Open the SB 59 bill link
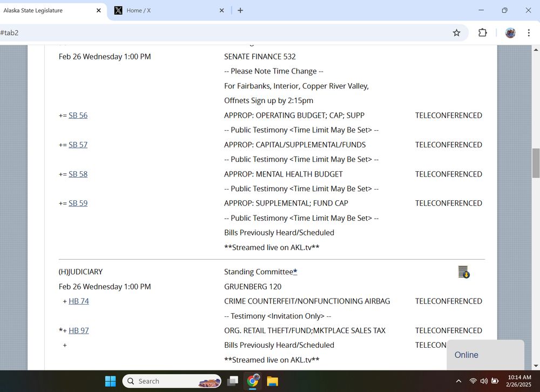The image size is (540, 392). pyautogui.click(x=78, y=203)
